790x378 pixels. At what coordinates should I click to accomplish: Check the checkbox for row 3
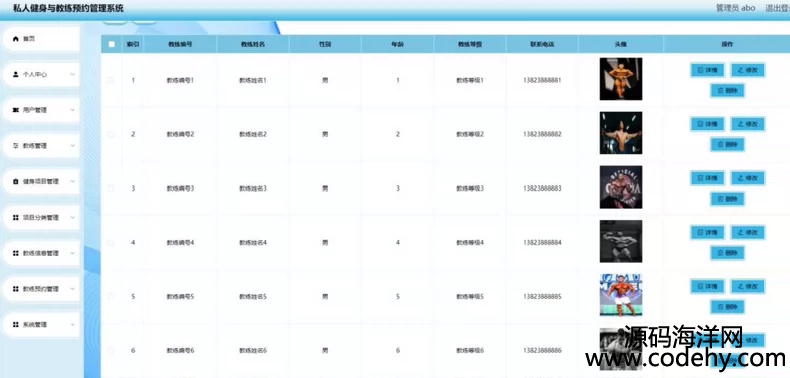pyautogui.click(x=111, y=188)
